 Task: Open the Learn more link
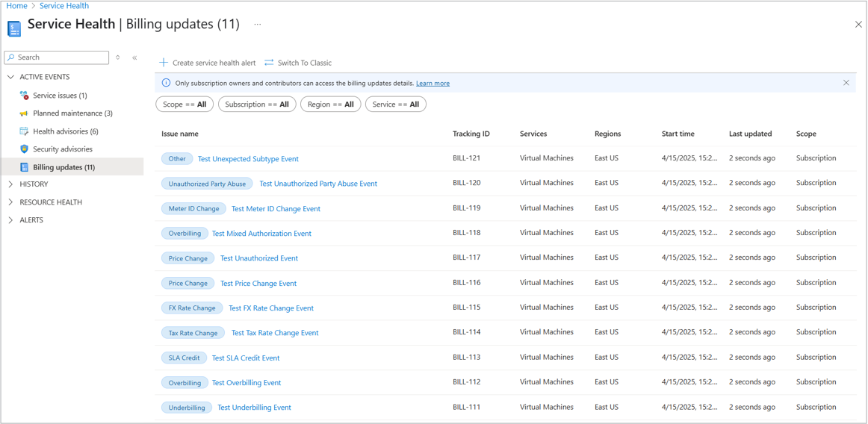[433, 84]
